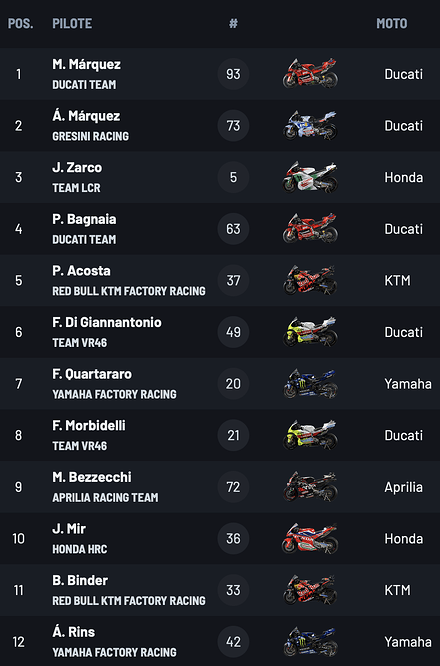This screenshot has height=666, width=440.
Task: Click the POS. column header
Action: click(x=20, y=23)
